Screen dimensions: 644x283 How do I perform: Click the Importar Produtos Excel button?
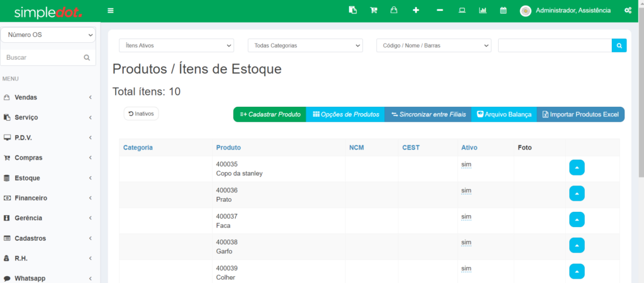[x=580, y=114]
